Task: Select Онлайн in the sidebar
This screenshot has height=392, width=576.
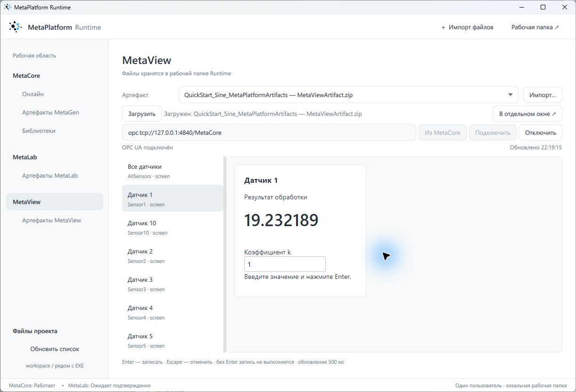Action: point(33,94)
